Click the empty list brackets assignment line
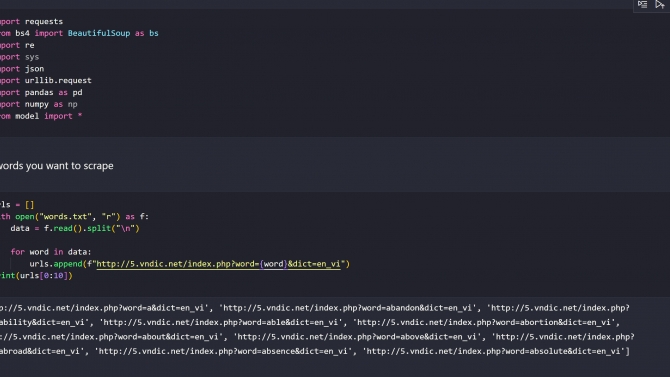 point(17,205)
